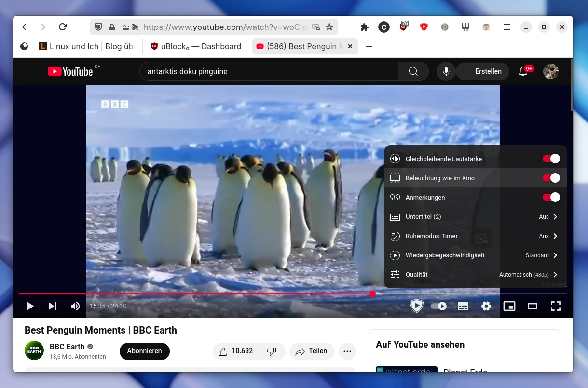Turn off the Anmerkungen toggle

pyautogui.click(x=551, y=197)
